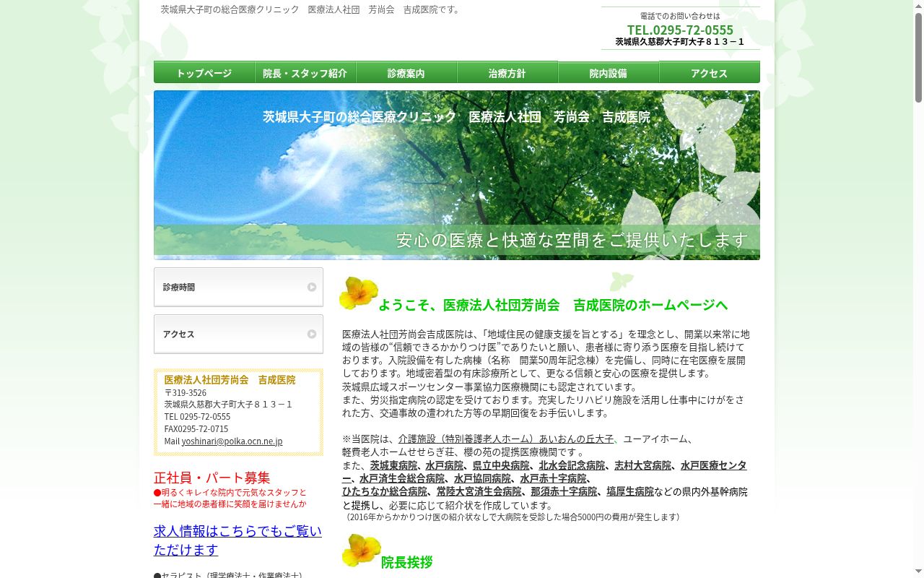
Task: Click the arrow icon on the 診療時間 sidebar button
Action: pos(312,287)
